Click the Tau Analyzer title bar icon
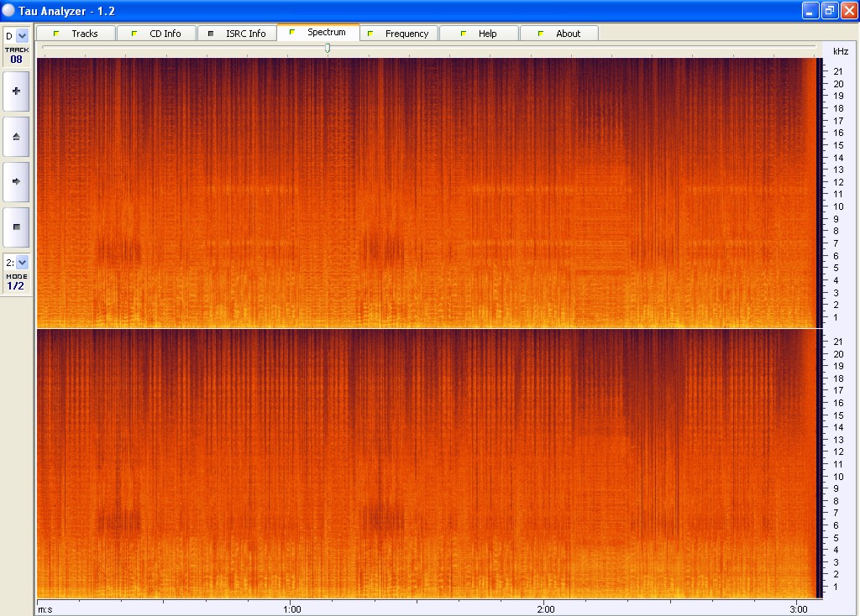The height and width of the screenshot is (616, 860). 9,10
